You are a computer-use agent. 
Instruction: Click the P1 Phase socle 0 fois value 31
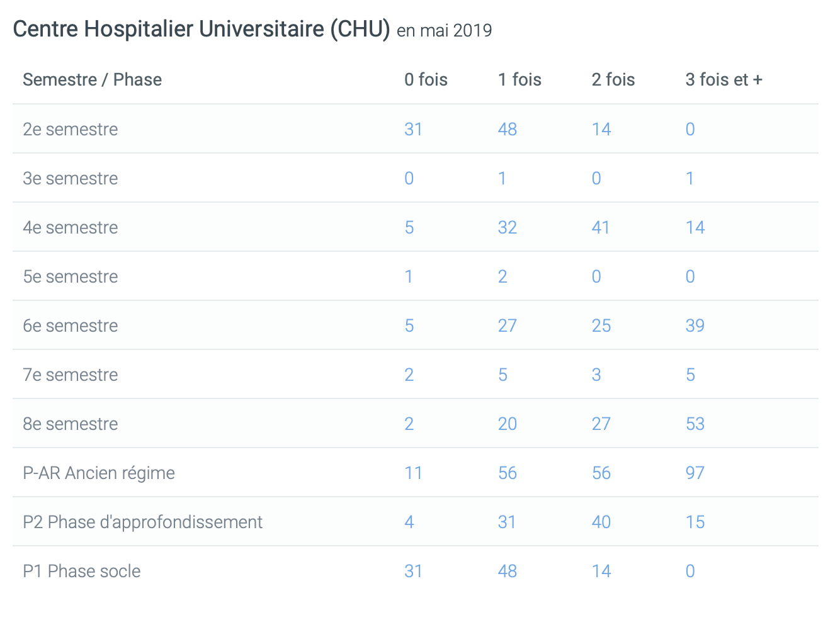(x=413, y=571)
